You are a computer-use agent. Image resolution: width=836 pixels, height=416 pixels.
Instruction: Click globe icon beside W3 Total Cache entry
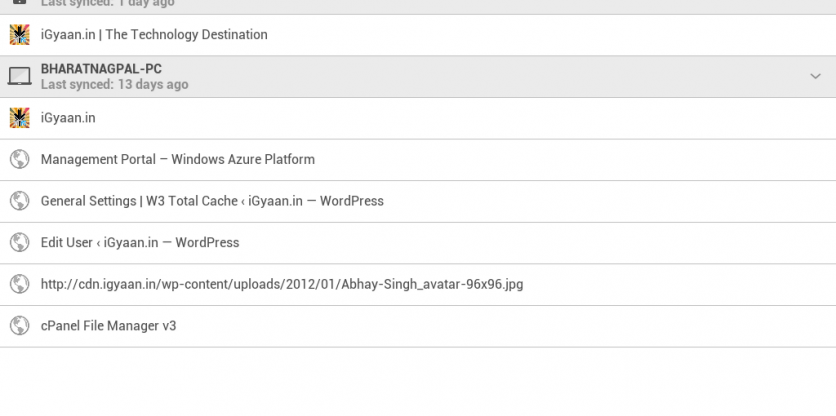tap(19, 201)
